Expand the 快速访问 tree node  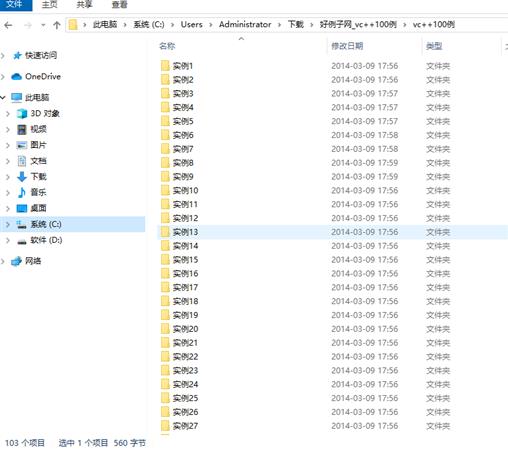(x=3, y=55)
